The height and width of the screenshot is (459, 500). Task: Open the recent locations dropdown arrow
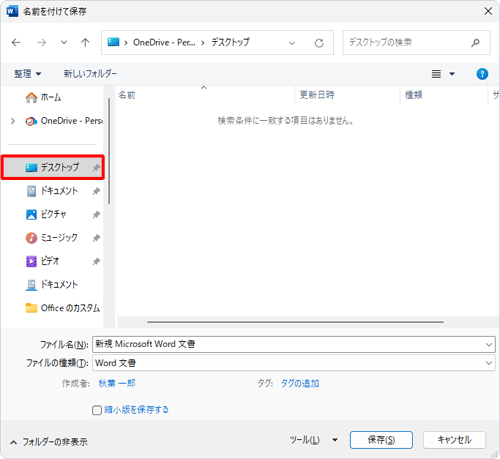64,43
